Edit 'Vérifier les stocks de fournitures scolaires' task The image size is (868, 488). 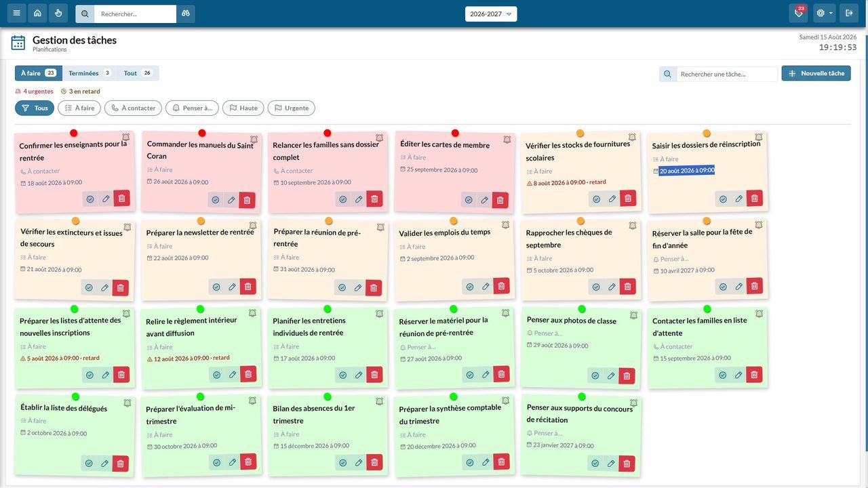pyautogui.click(x=612, y=199)
